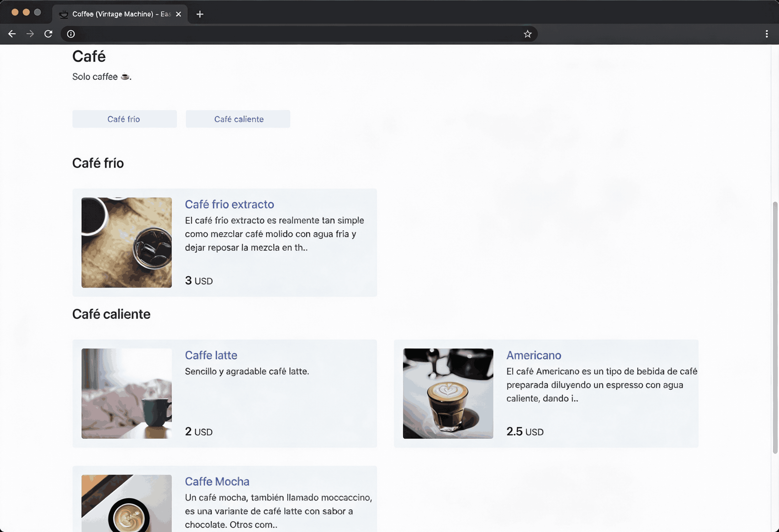Click the iced coffee thumbnail image
This screenshot has width=779, height=532.
pos(126,242)
